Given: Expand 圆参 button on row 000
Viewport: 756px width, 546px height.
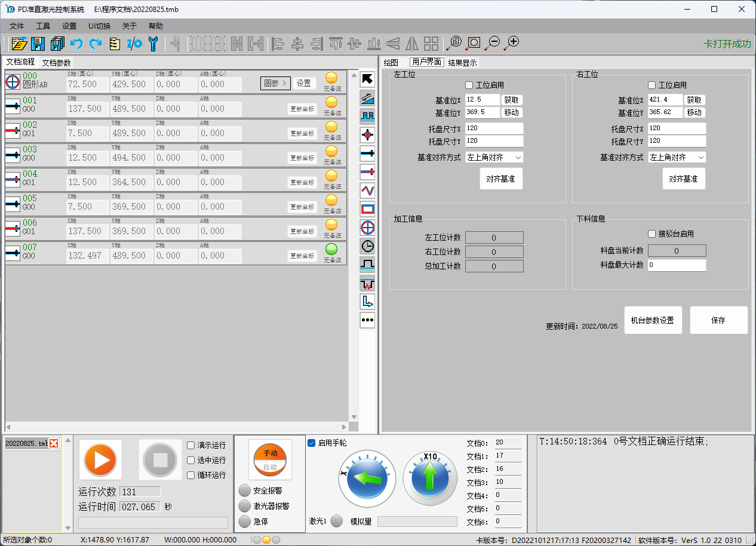Looking at the screenshot, I should (x=275, y=83).
